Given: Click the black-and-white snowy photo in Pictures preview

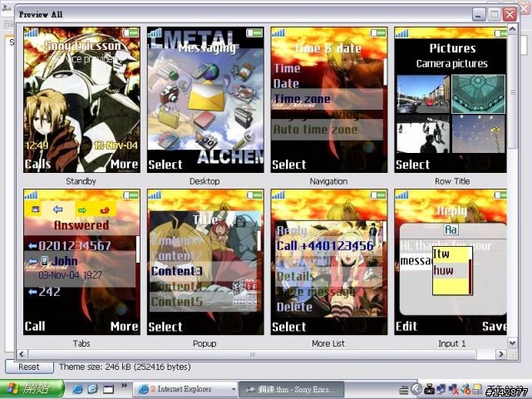Looking at the screenshot, I should [423, 135].
